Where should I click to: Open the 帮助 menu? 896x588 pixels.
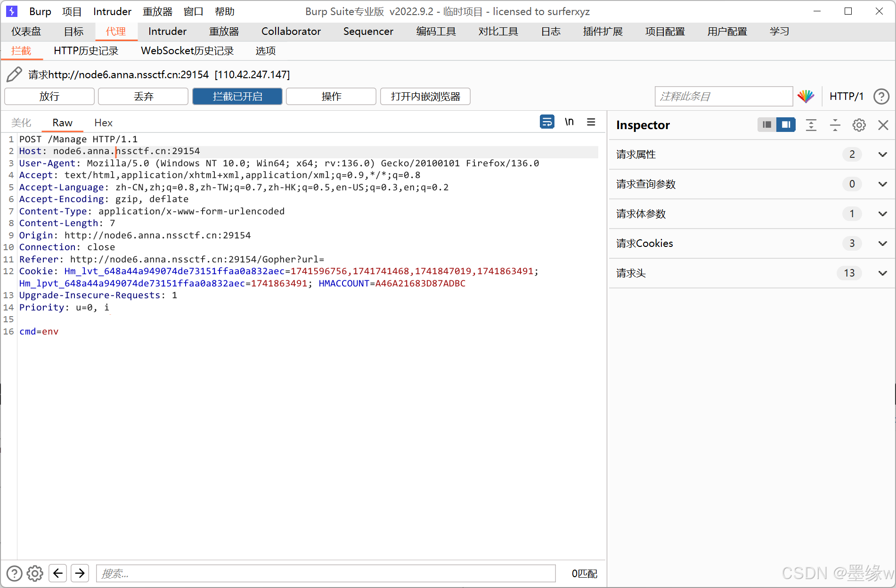tap(225, 11)
